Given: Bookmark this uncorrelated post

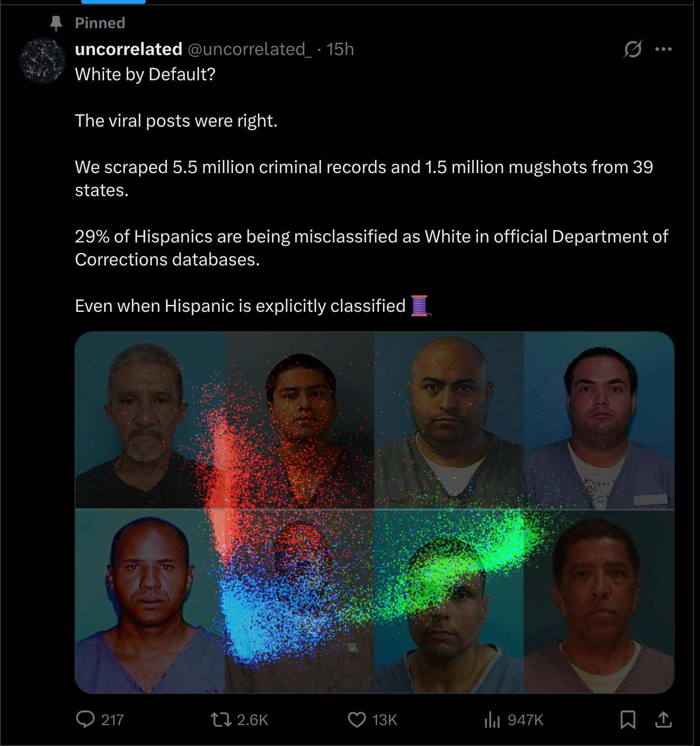Looking at the screenshot, I should click(x=628, y=720).
